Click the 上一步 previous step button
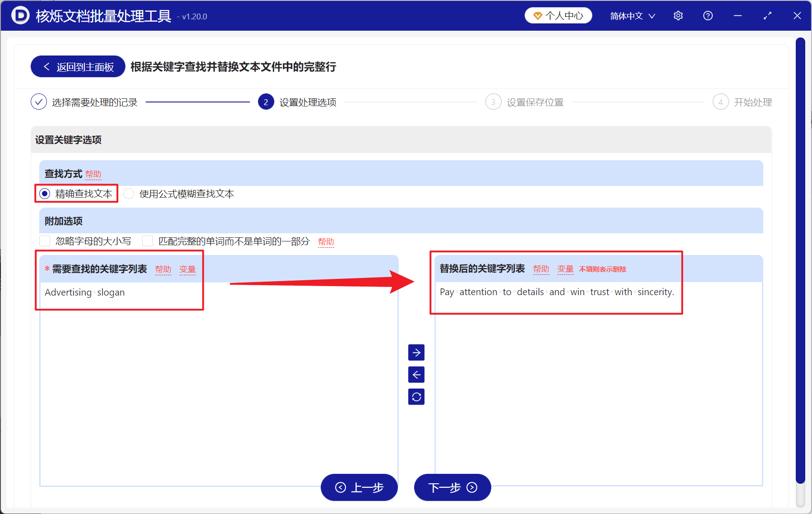Screen dimensions: 812x514 [359, 488]
